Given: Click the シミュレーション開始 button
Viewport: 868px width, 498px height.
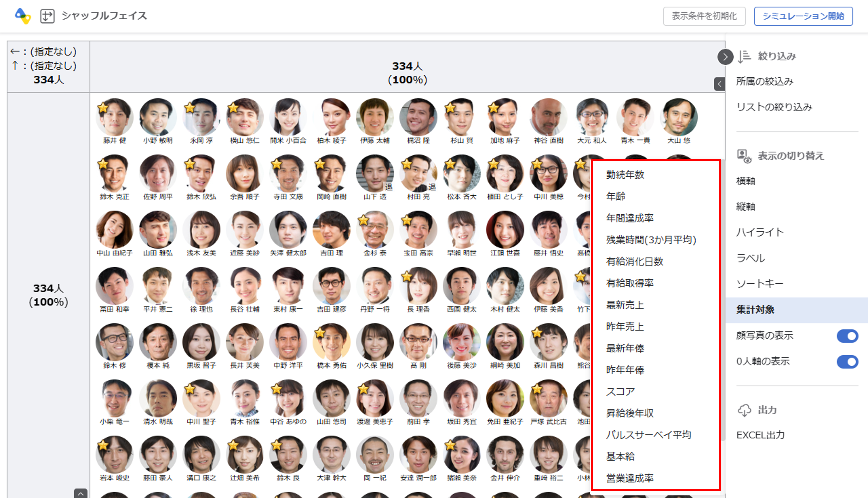Looking at the screenshot, I should click(x=803, y=16).
